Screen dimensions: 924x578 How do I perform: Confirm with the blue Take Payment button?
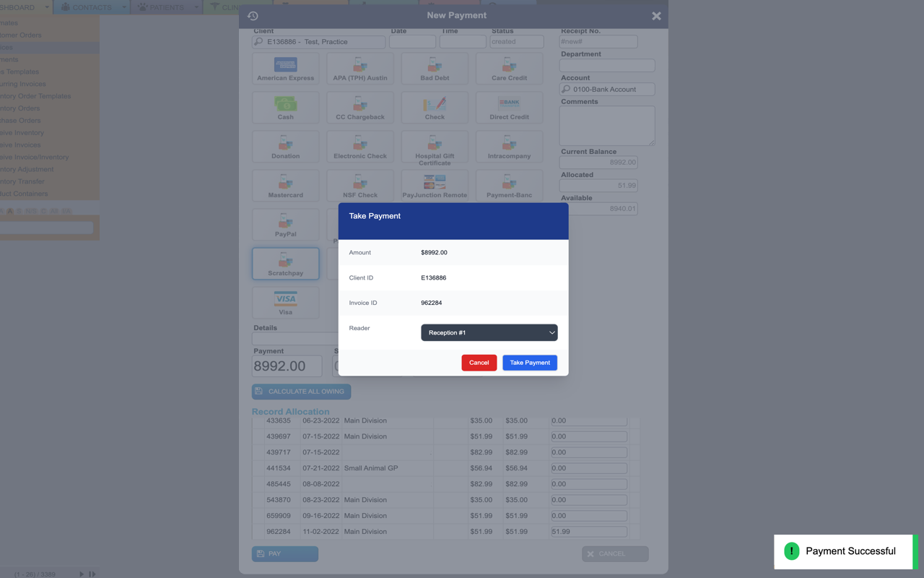(530, 363)
